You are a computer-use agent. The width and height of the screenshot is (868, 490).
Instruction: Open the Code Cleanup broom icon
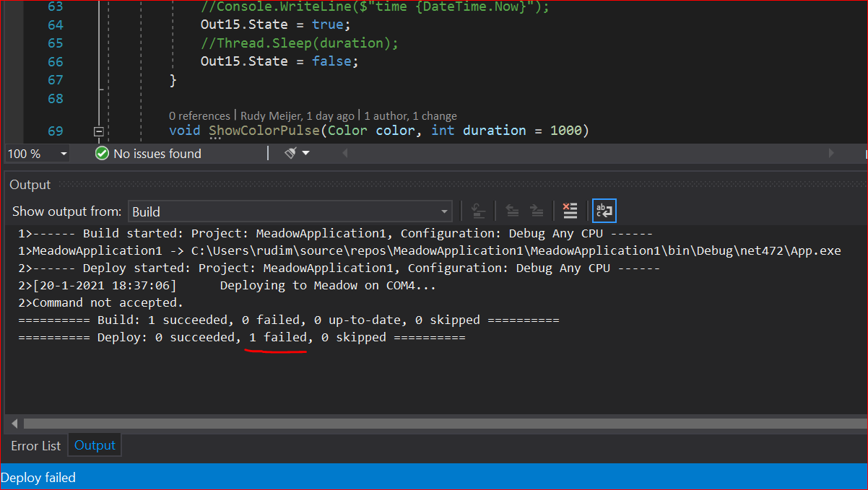click(290, 153)
